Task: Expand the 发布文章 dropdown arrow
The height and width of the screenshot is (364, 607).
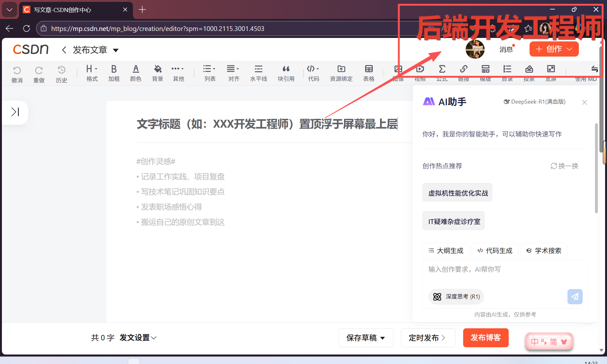Action: click(x=116, y=50)
